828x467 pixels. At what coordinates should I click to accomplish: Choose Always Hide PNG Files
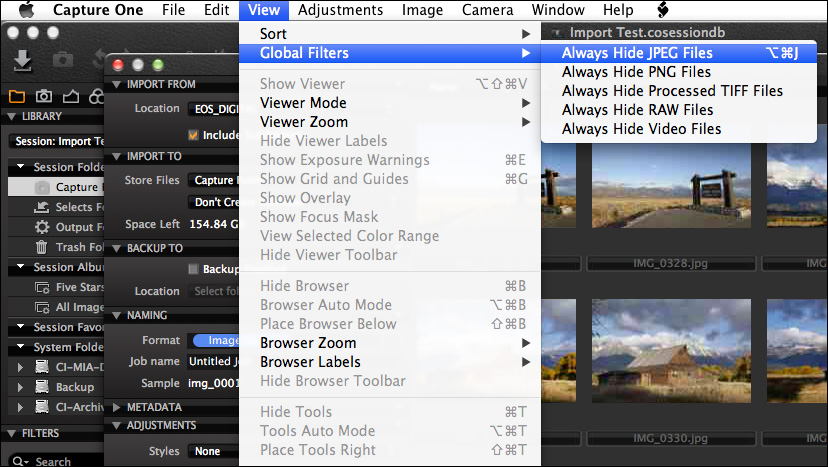pyautogui.click(x=679, y=72)
